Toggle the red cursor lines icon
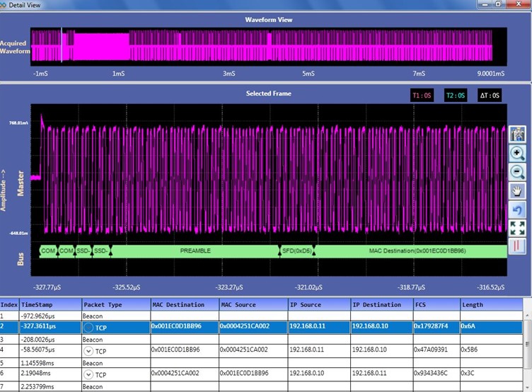The image size is (532, 392). (517, 246)
